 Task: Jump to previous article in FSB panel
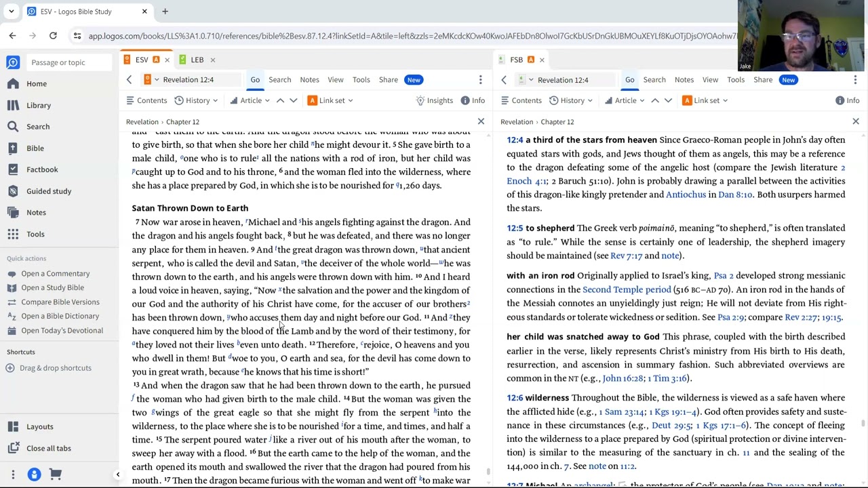(655, 100)
